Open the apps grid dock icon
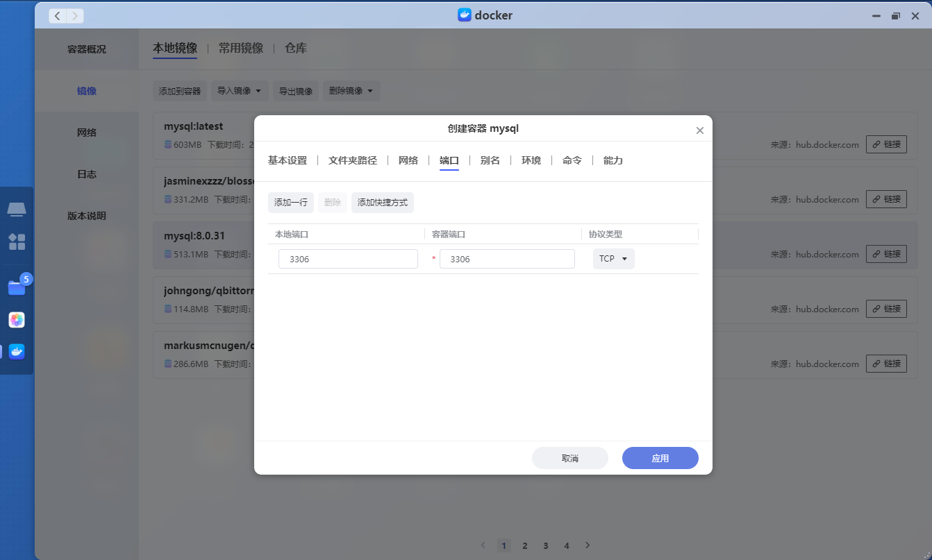This screenshot has height=560, width=932. point(17,241)
